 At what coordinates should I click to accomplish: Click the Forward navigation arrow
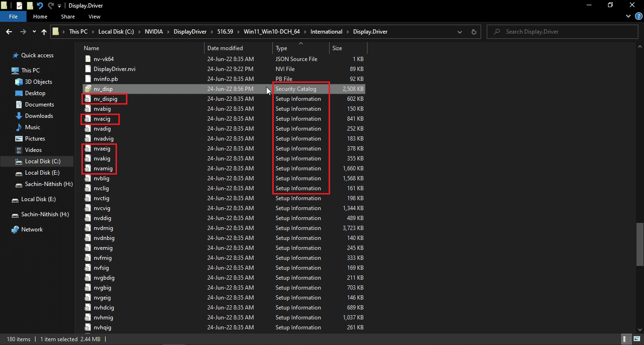click(23, 32)
